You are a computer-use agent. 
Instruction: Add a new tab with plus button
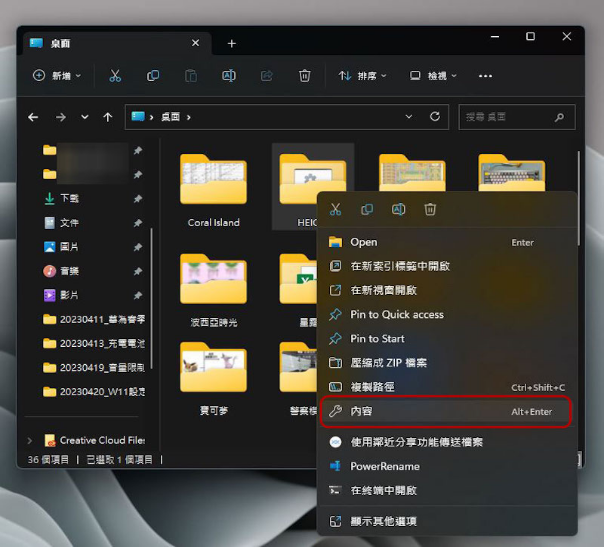coord(232,44)
